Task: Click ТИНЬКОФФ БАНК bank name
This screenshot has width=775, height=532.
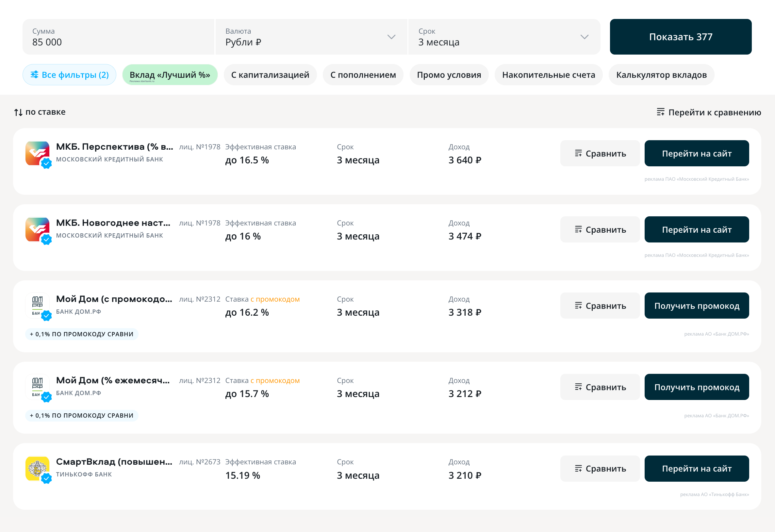Action: click(84, 474)
